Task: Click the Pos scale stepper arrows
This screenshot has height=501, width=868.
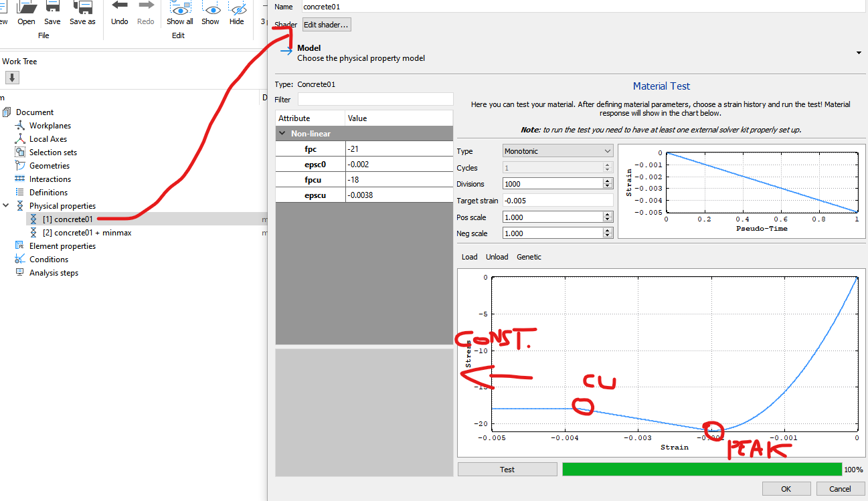Action: 608,217
